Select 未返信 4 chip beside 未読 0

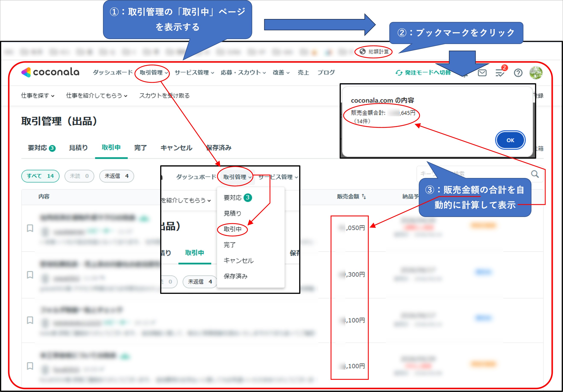click(116, 176)
